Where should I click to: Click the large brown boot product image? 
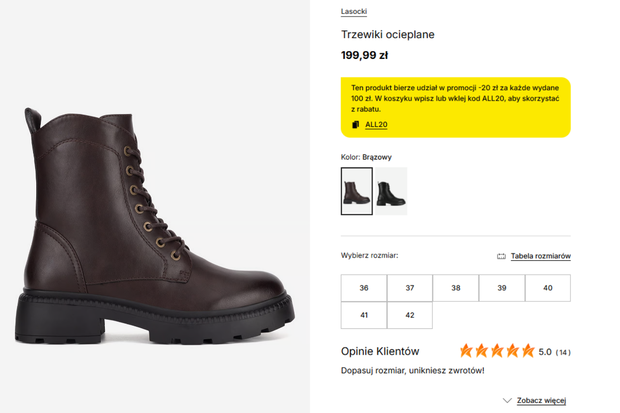point(155,225)
